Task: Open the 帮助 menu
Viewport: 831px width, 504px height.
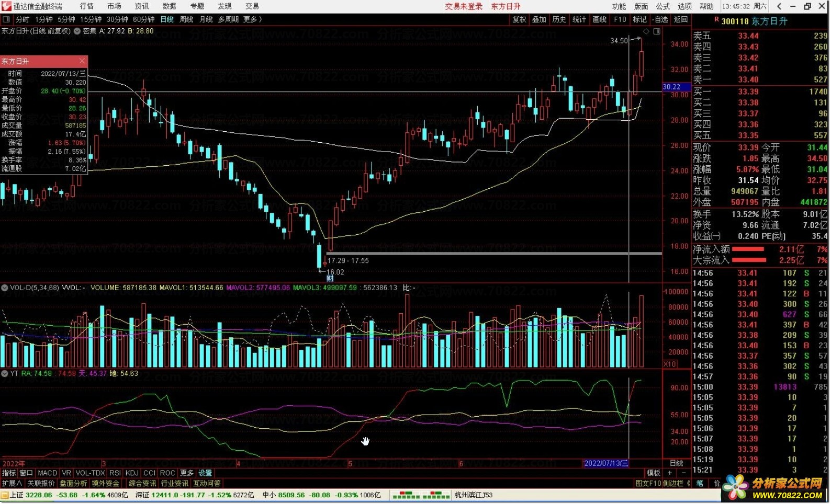Action: [x=707, y=6]
